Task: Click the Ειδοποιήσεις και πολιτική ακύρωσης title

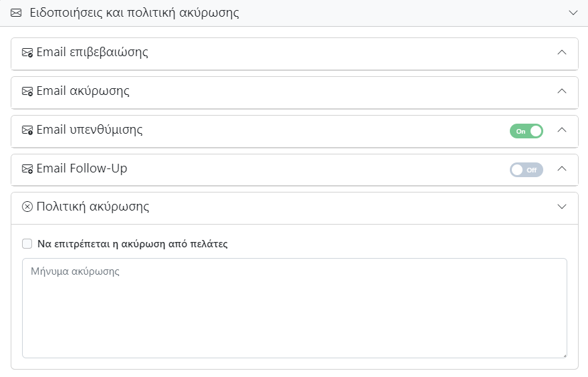Action: coord(134,13)
